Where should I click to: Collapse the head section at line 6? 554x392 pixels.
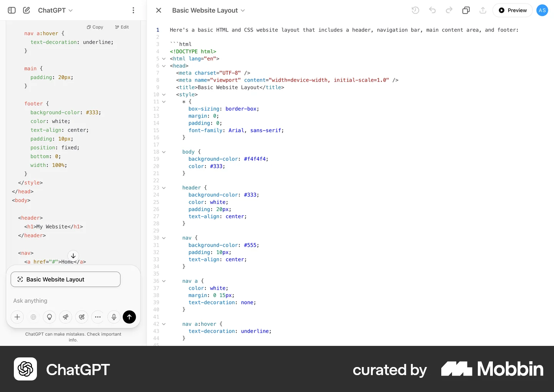[164, 66]
